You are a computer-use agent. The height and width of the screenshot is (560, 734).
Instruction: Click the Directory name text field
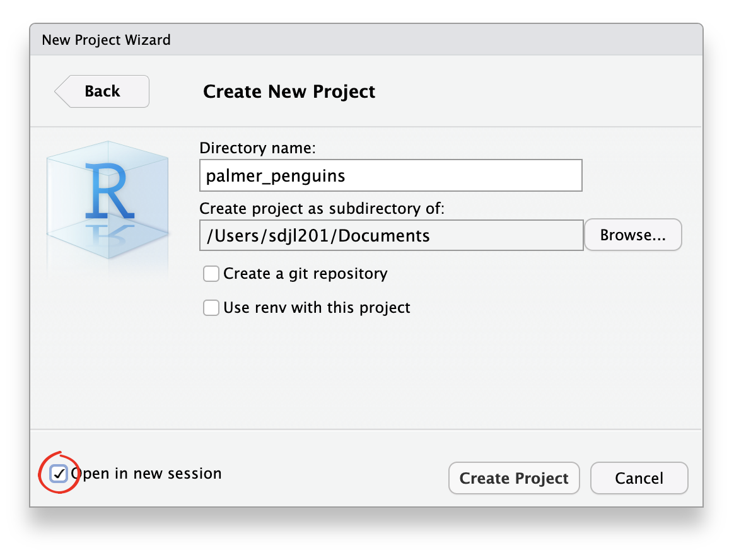391,175
